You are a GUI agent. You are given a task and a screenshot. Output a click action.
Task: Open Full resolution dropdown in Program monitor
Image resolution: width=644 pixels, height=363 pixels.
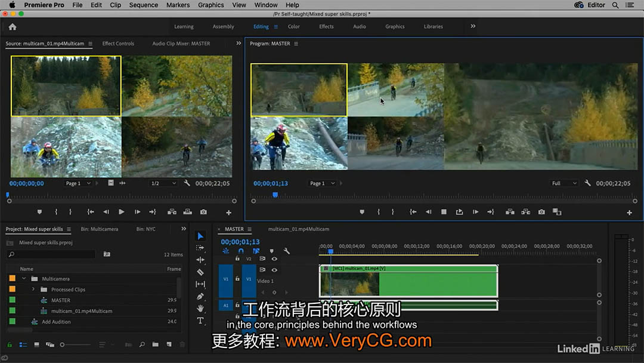point(564,183)
